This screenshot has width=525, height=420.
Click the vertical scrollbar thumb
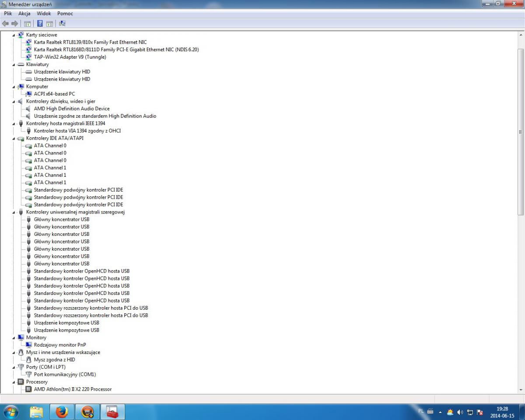point(521,131)
